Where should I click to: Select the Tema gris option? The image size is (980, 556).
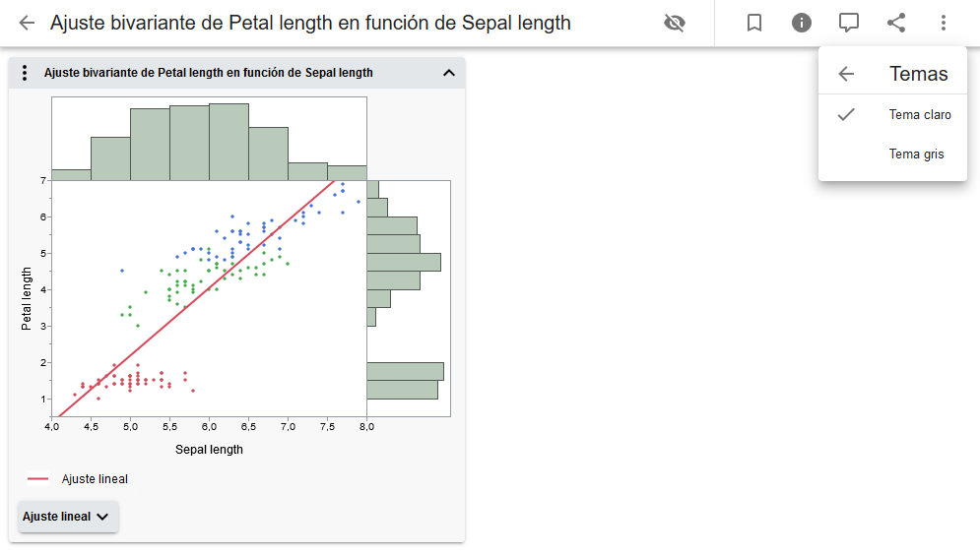tap(916, 154)
